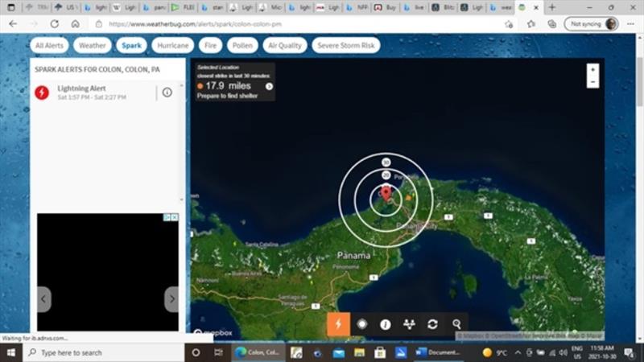Select the All Alerts tab
This screenshot has width=644, height=362.
click(x=49, y=45)
